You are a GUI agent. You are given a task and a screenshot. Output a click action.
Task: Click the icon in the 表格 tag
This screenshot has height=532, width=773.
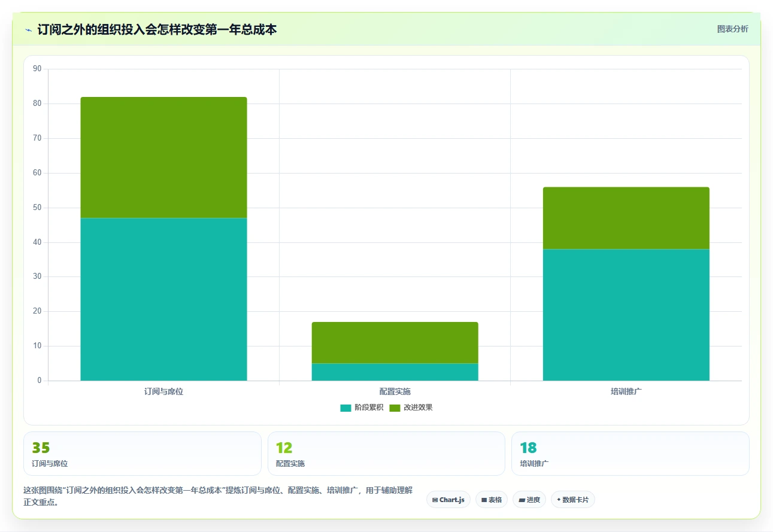(484, 500)
